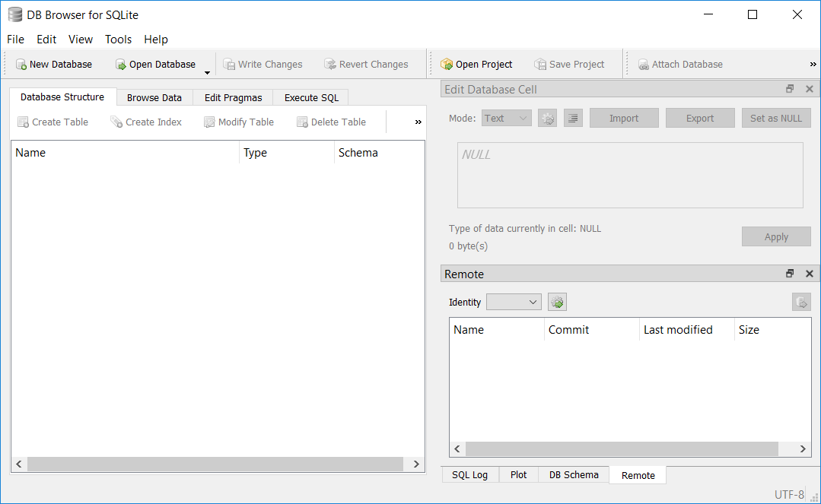This screenshot has width=821, height=504.
Task: Click the Import button
Action: tap(624, 119)
